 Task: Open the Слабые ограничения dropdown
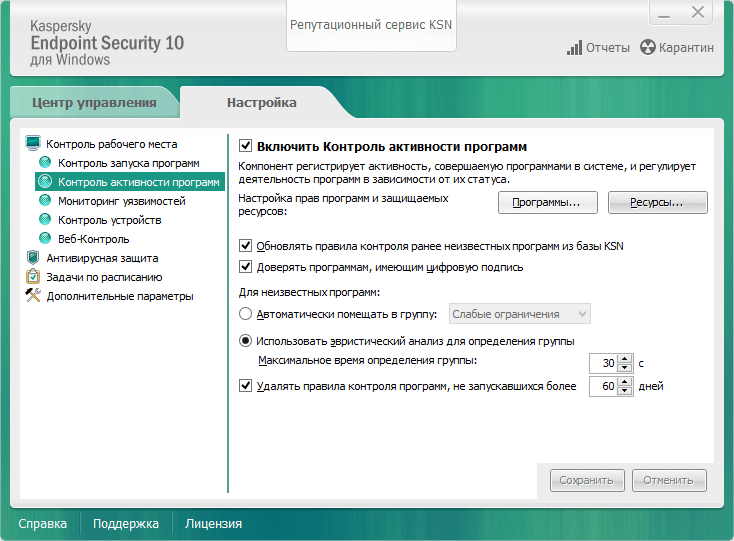[520, 314]
